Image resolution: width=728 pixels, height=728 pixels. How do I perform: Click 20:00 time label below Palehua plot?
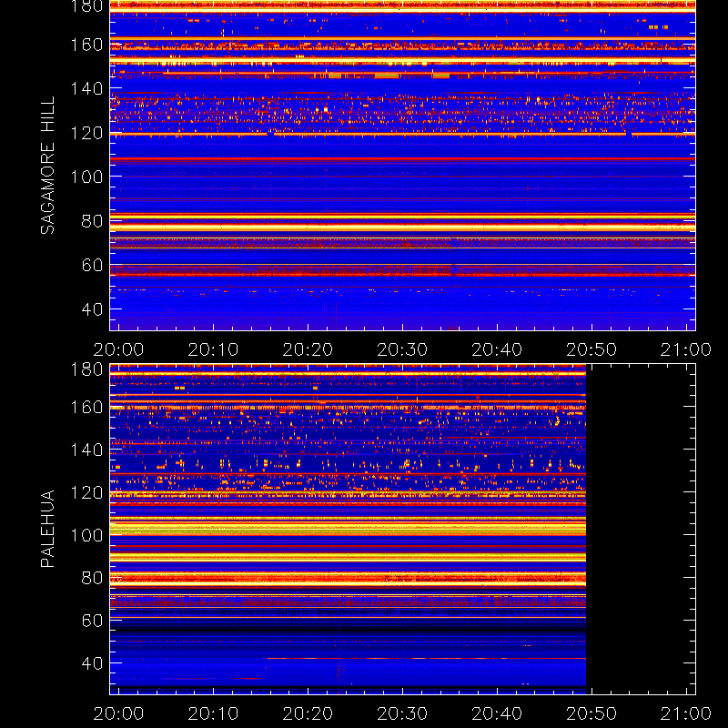tap(118, 713)
